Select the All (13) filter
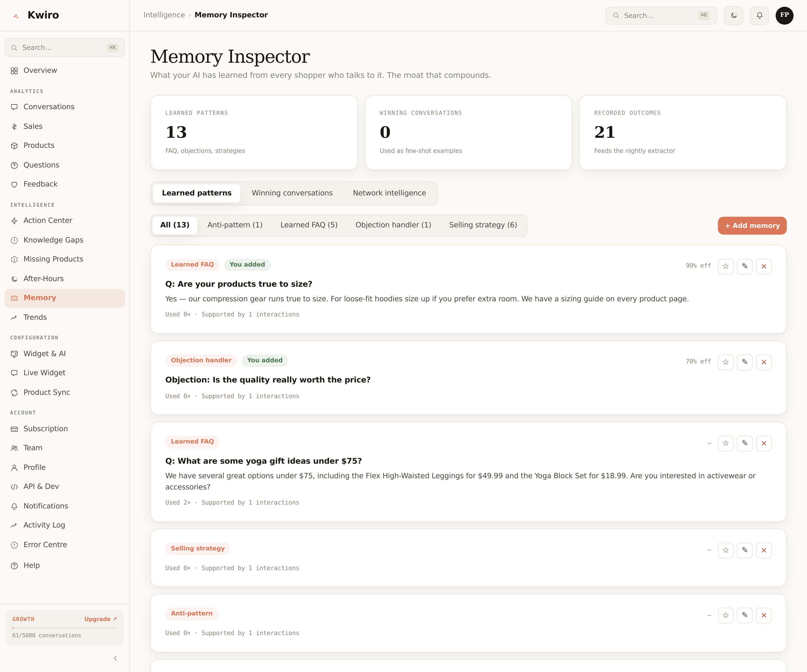807x672 pixels. (175, 225)
